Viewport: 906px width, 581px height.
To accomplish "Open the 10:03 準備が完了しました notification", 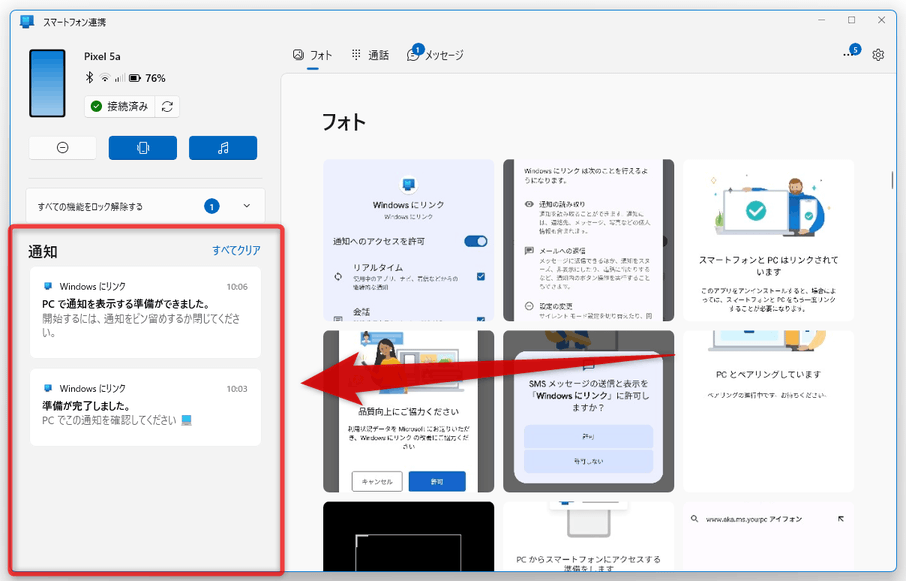I will 145,407.
